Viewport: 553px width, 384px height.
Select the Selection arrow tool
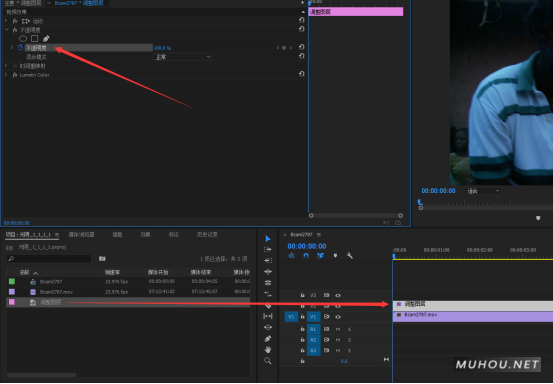coord(268,239)
